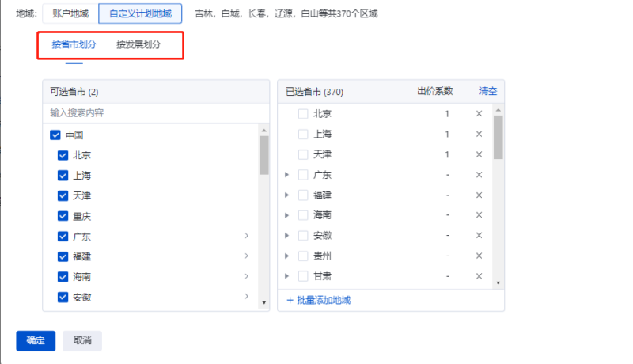Check 安徽 in the selected provinces list
The image size is (633, 364).
[x=303, y=235]
